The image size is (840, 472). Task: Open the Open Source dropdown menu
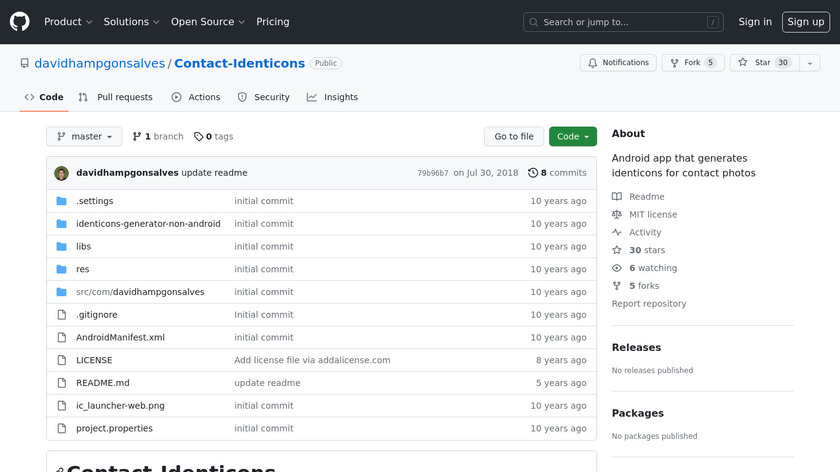[208, 22]
